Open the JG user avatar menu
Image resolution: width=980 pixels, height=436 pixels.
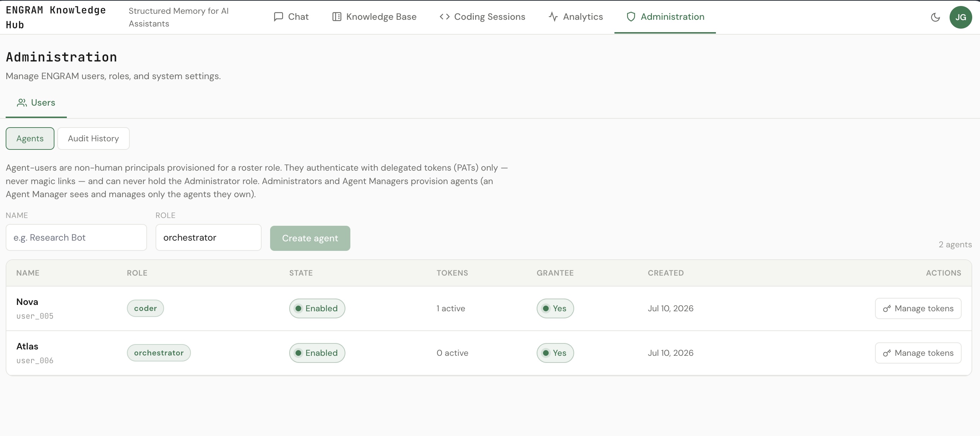click(961, 17)
